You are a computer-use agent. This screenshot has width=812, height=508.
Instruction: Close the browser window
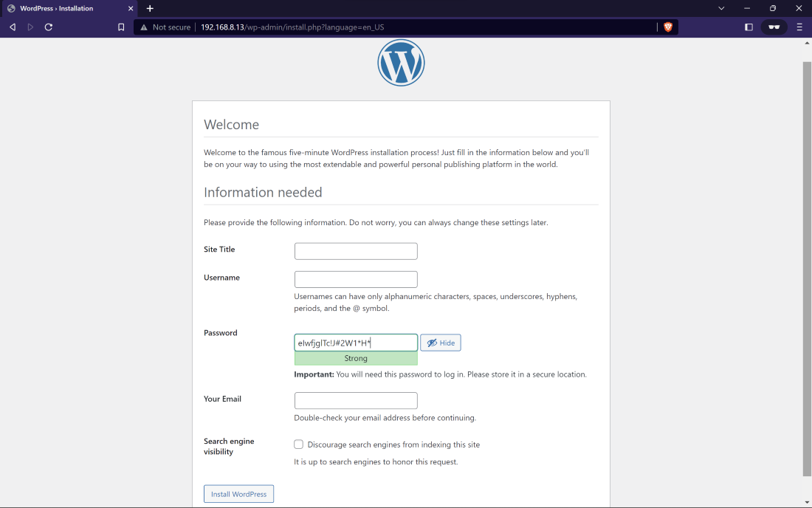[799, 8]
